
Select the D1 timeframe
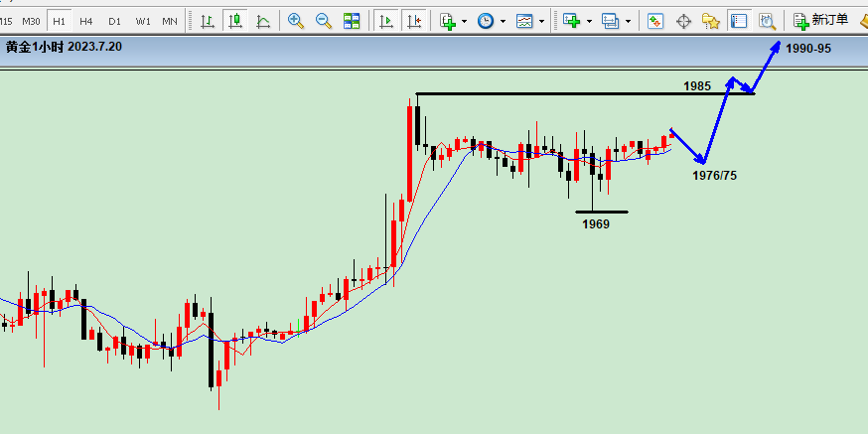[114, 22]
